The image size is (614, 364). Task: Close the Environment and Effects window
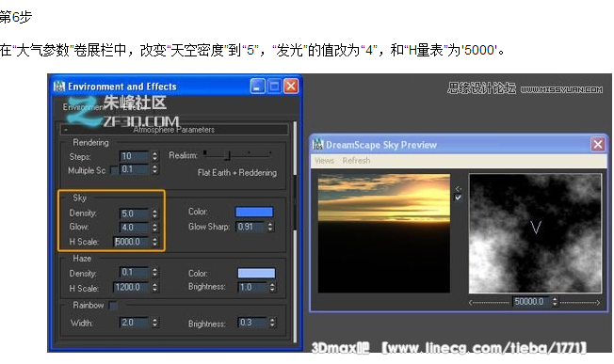click(291, 86)
